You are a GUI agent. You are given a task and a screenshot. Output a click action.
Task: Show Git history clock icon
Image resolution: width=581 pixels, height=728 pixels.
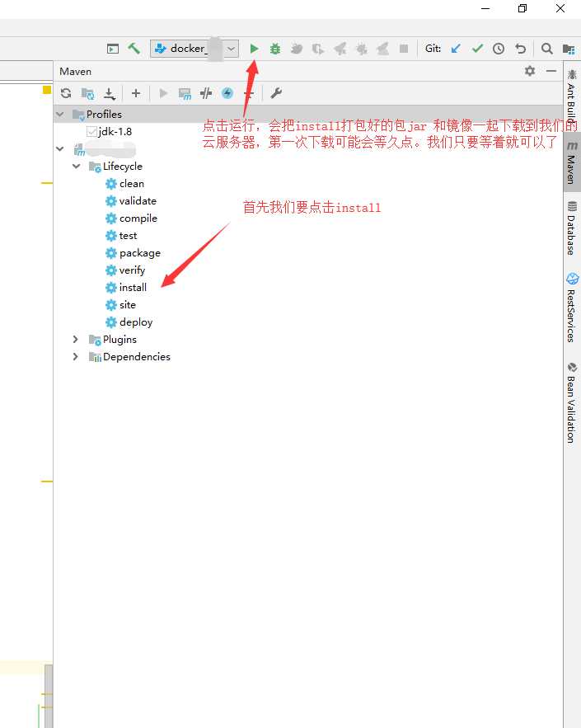coord(499,49)
